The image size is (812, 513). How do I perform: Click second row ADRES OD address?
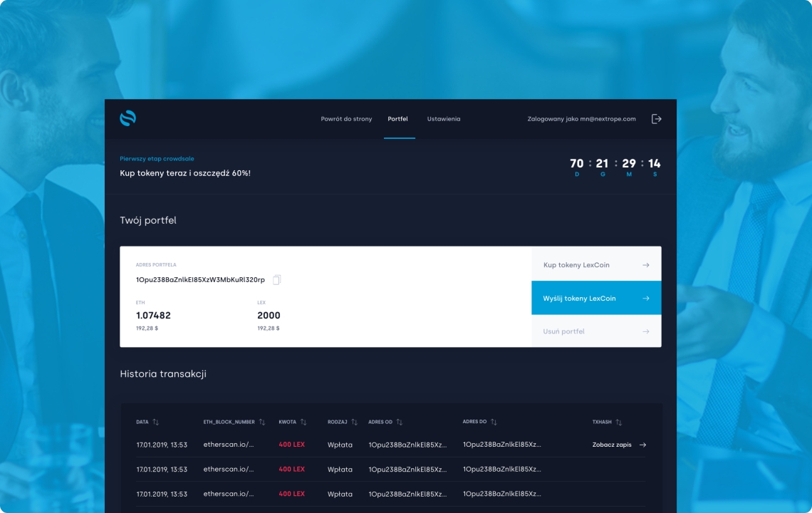(407, 470)
